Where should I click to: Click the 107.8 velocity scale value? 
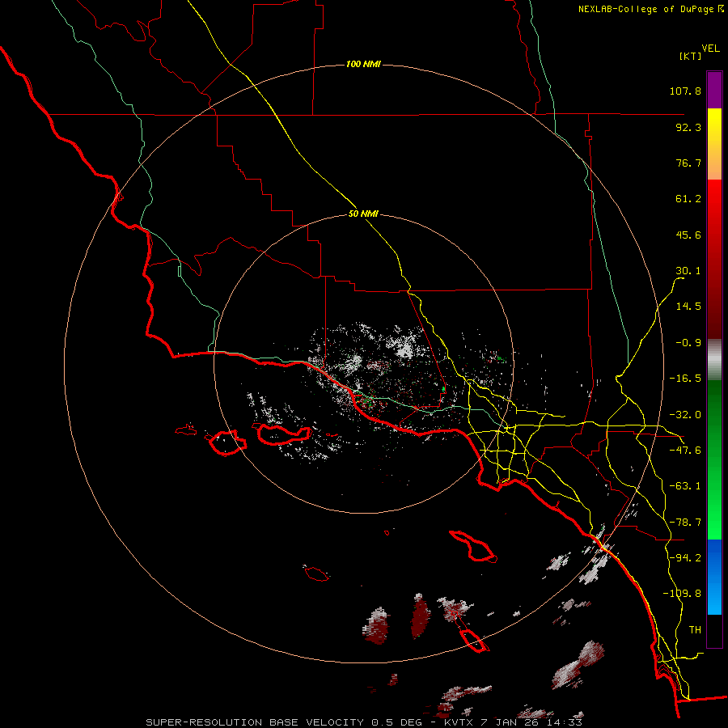tap(685, 91)
